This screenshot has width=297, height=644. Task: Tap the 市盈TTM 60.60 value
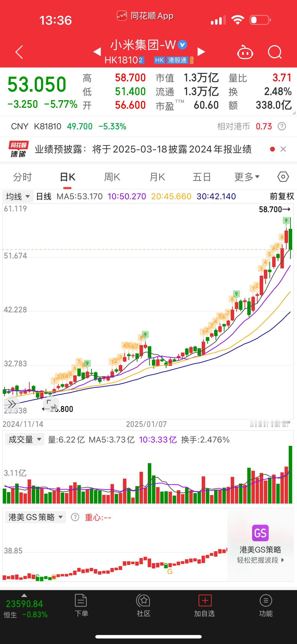206,105
